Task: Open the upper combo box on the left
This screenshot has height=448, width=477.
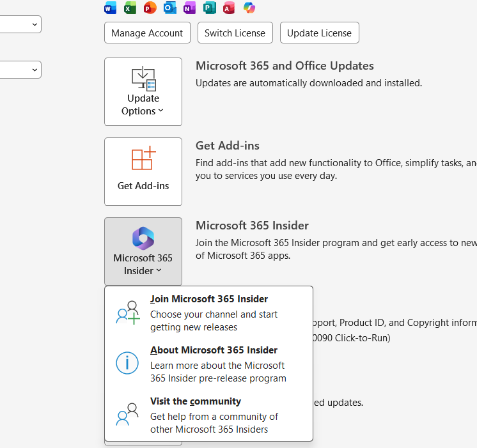Action: pyautogui.click(x=20, y=24)
